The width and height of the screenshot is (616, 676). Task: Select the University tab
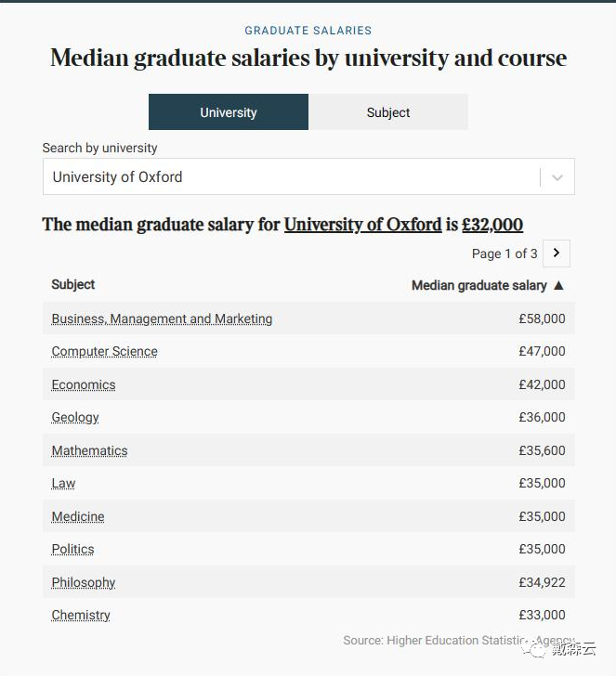tap(229, 112)
